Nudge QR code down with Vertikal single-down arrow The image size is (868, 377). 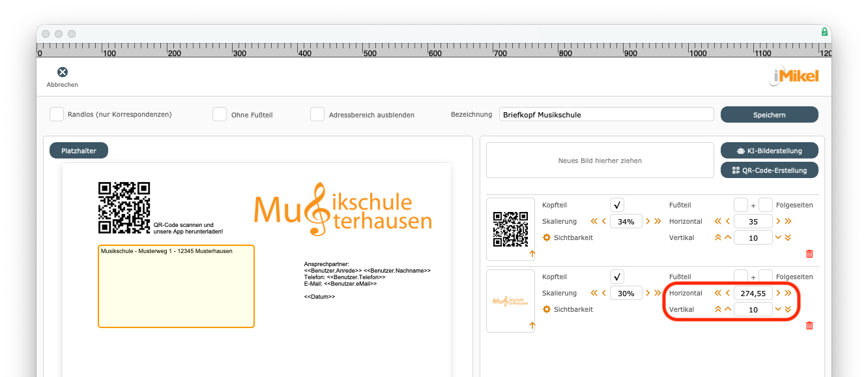(778, 237)
